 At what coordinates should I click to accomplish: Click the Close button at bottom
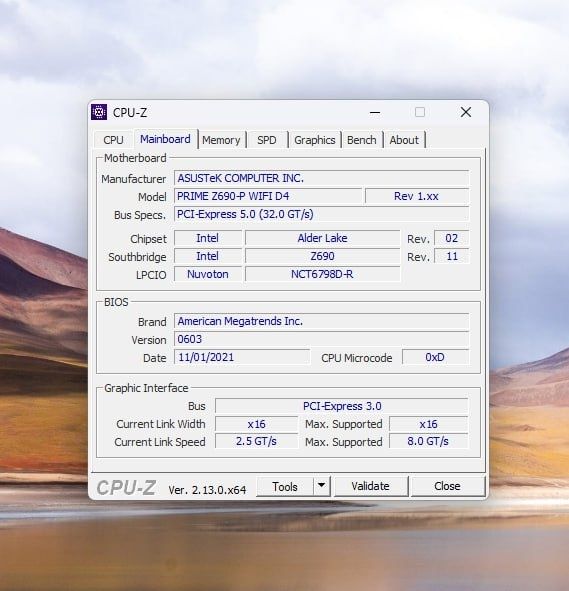(x=447, y=486)
